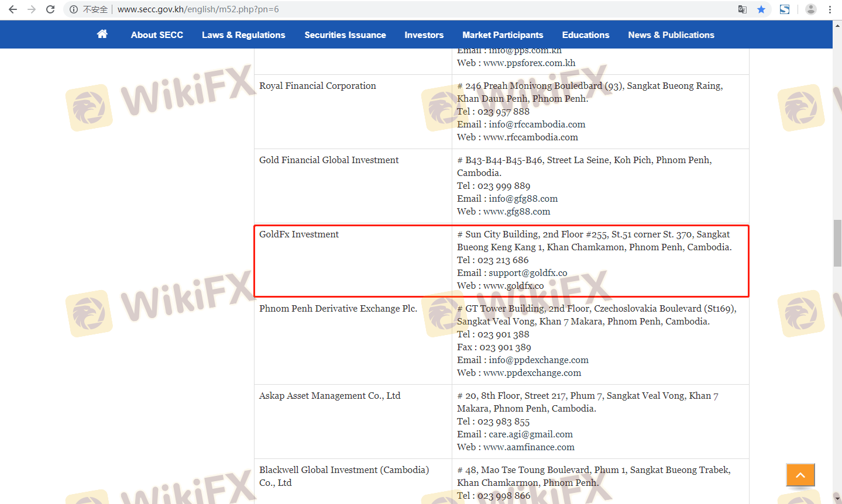842x504 pixels.
Task: Click the blue S extension icon
Action: [x=785, y=9]
